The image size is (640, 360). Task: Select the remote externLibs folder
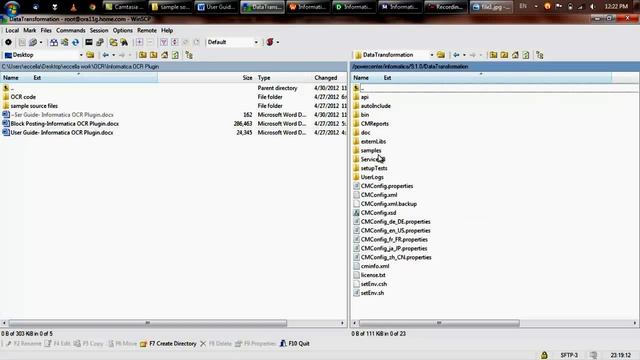[x=373, y=142]
